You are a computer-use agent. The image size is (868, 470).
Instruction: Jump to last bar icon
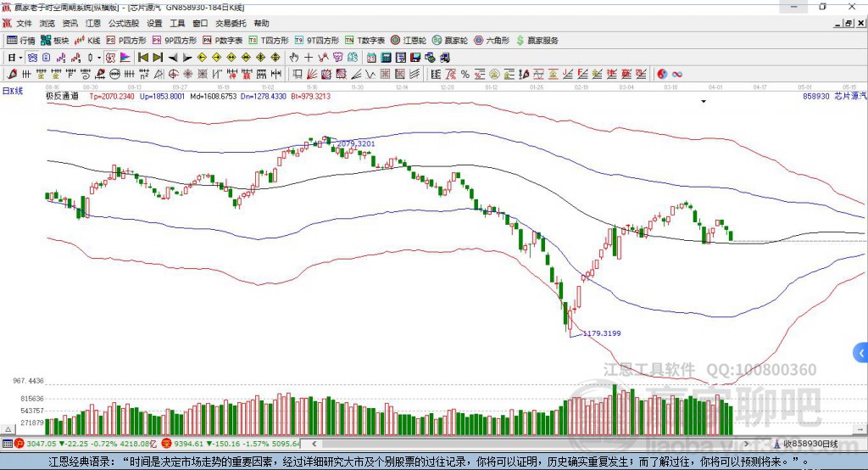tap(158, 58)
